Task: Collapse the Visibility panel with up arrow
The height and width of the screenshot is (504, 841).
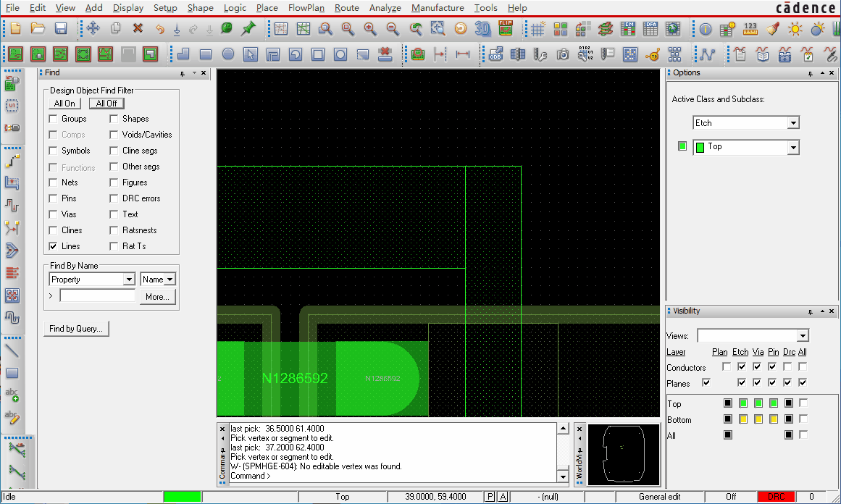Action: [x=821, y=311]
